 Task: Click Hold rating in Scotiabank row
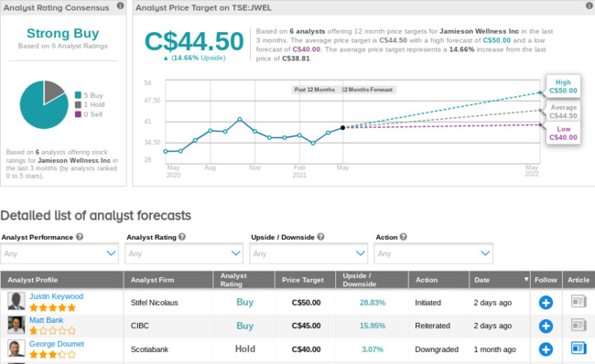(x=245, y=348)
